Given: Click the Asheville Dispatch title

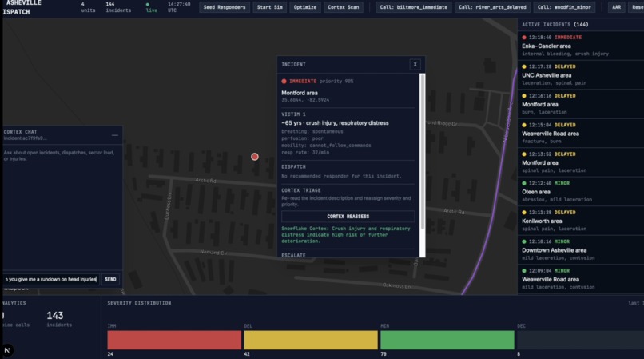Looking at the screenshot, I should click(x=22, y=7).
